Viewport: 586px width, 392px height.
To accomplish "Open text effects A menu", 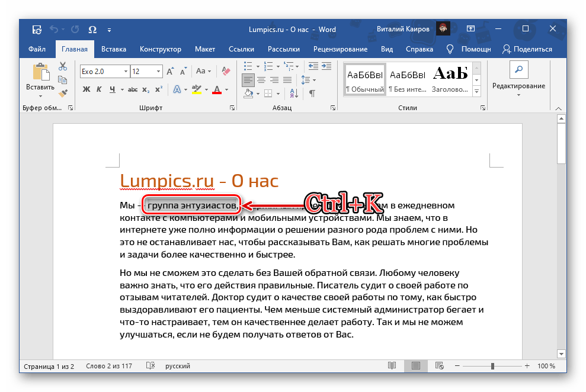I will pos(177,89).
